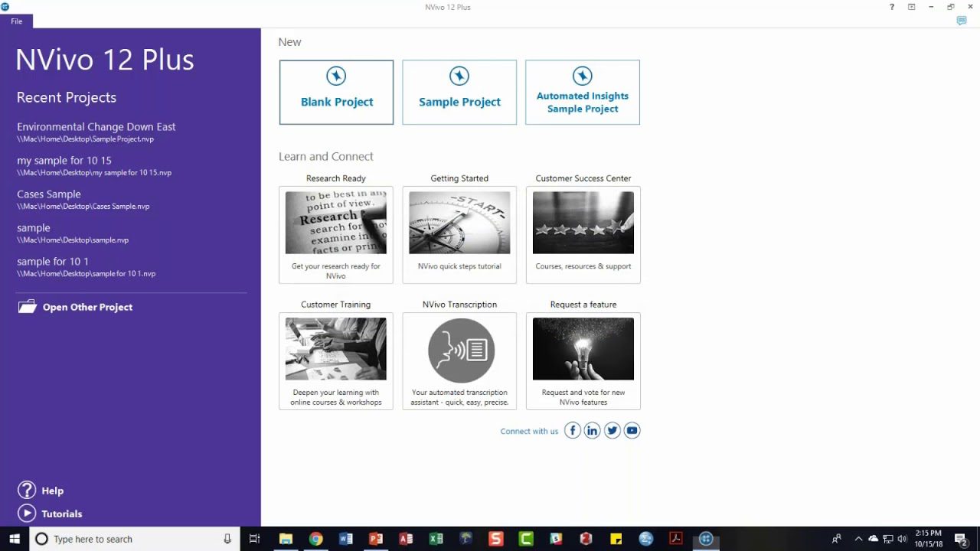Viewport: 980px width, 551px height.
Task: Open the Sample Project tile
Action: [x=459, y=93]
